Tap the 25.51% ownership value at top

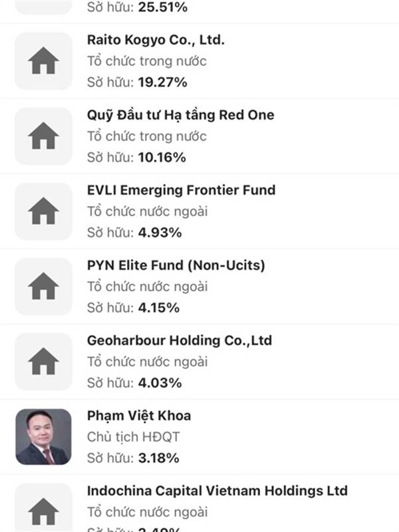coord(162,7)
